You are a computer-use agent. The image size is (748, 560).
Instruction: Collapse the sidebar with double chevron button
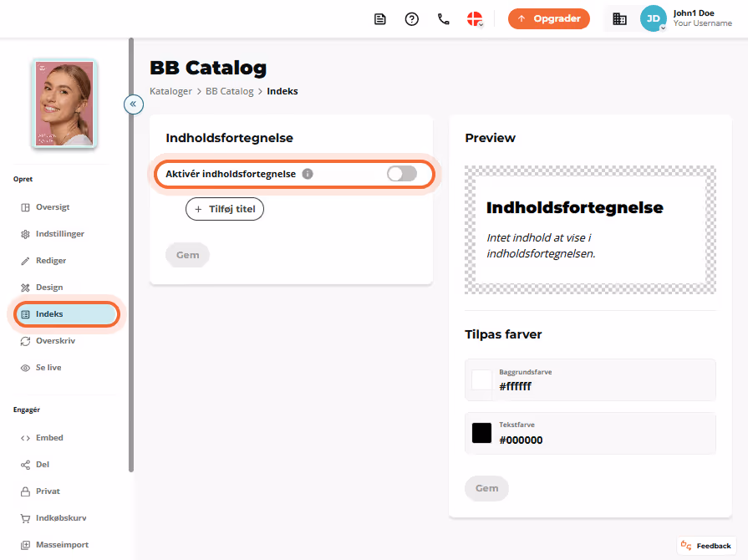pos(134,104)
